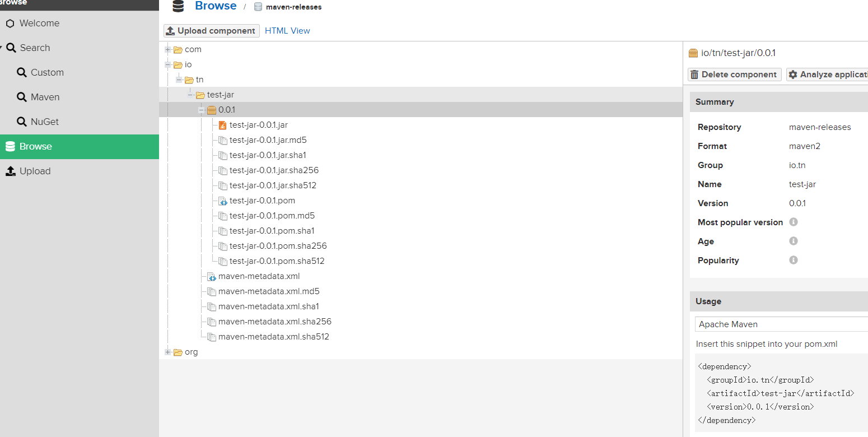
Task: Expand the org folder node
Action: click(167, 352)
